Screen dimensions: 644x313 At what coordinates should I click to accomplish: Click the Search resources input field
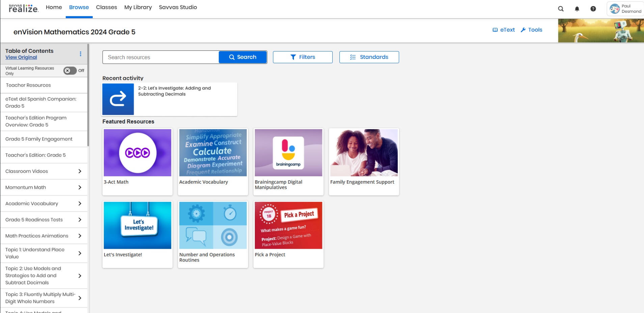161,57
